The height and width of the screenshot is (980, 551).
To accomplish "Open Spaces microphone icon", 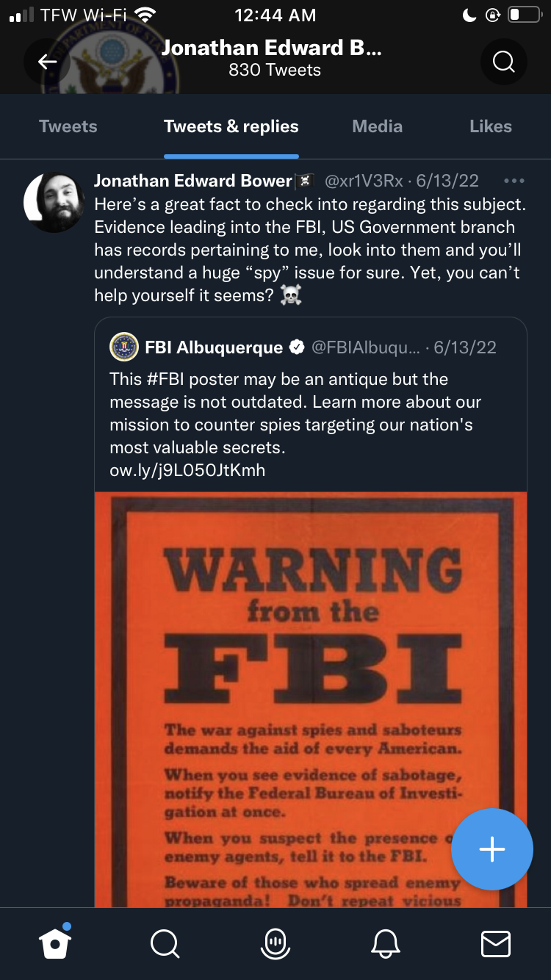I will 275,943.
